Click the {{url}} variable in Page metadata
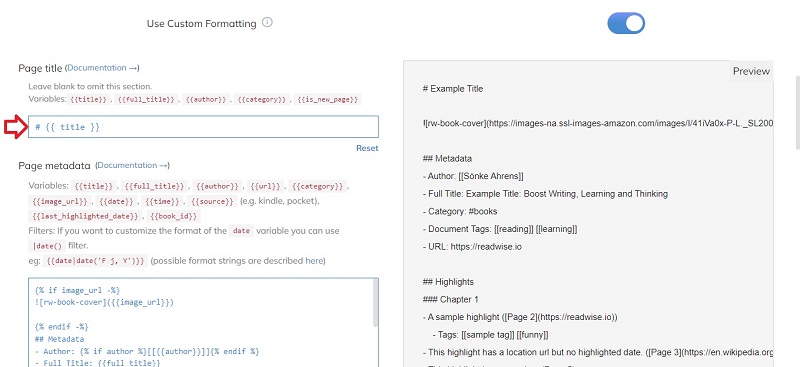 point(265,186)
